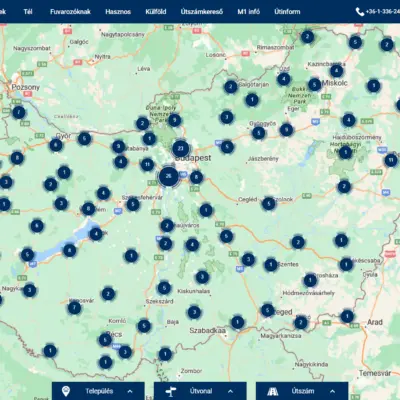Select the cluster marker 7 near Kaposvár
The height and width of the screenshot is (400, 400).
pyautogui.click(x=74, y=308)
